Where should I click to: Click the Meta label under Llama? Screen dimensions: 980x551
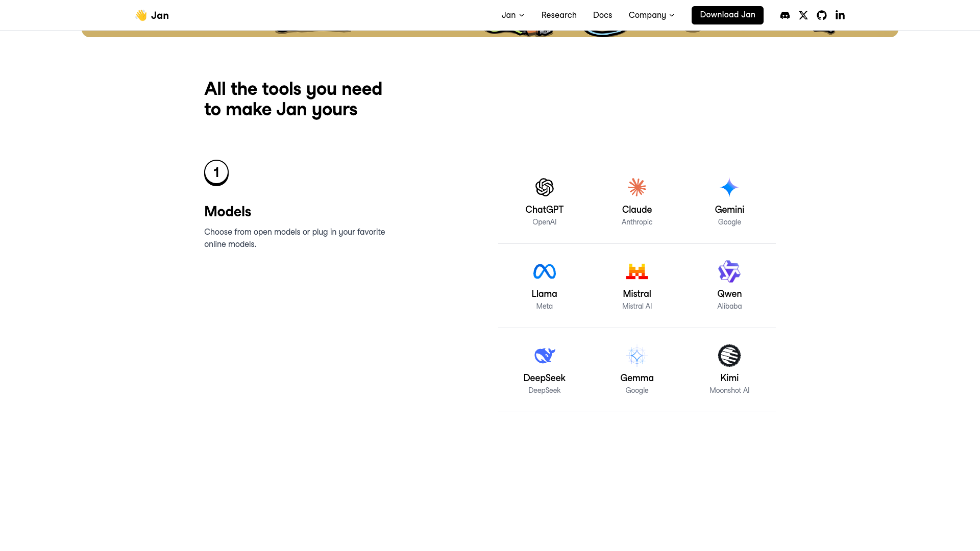pyautogui.click(x=545, y=306)
